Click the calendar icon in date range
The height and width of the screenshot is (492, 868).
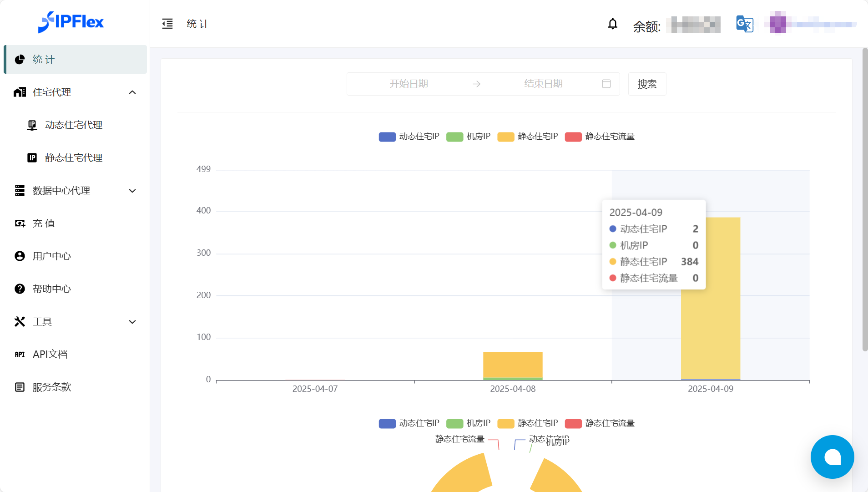point(606,84)
